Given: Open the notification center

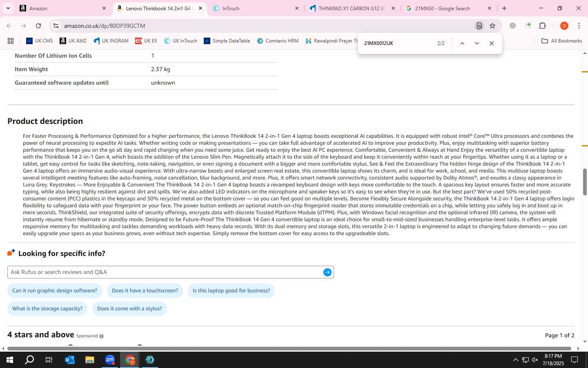Looking at the screenshot, I should 575,360.
